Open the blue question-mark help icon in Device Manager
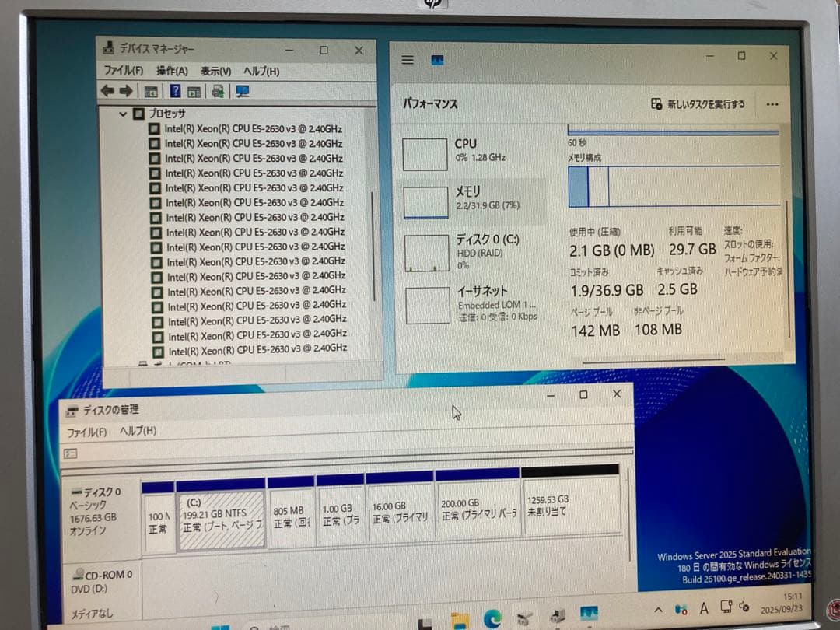This screenshot has height=630, width=840. point(175,91)
